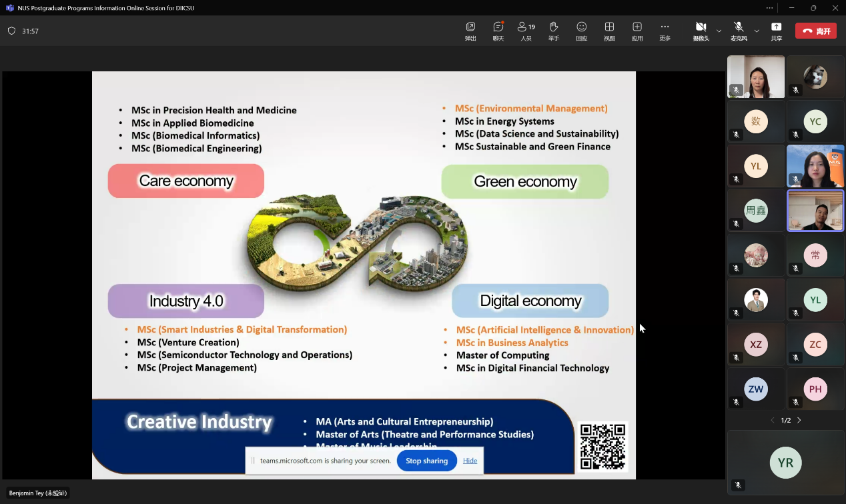Open the reactions menu (回应)

[x=581, y=30]
